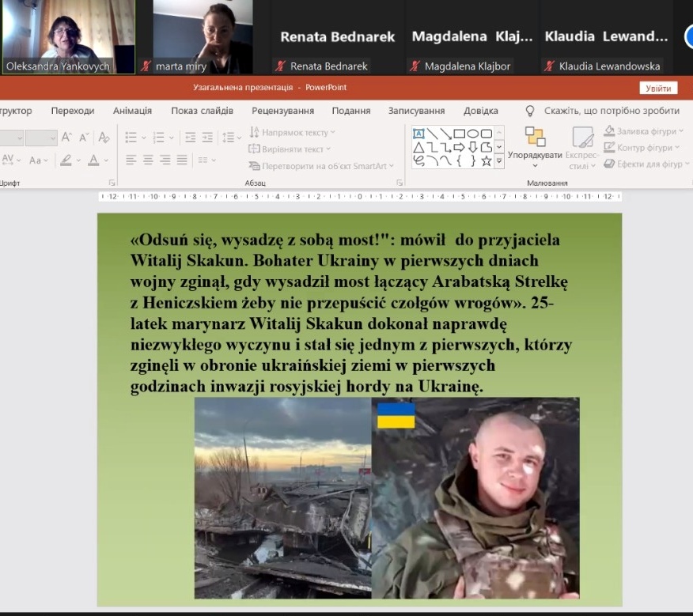Open the Експрес-стилі quick styles gallery
This screenshot has width=693, height=616.
581,148
